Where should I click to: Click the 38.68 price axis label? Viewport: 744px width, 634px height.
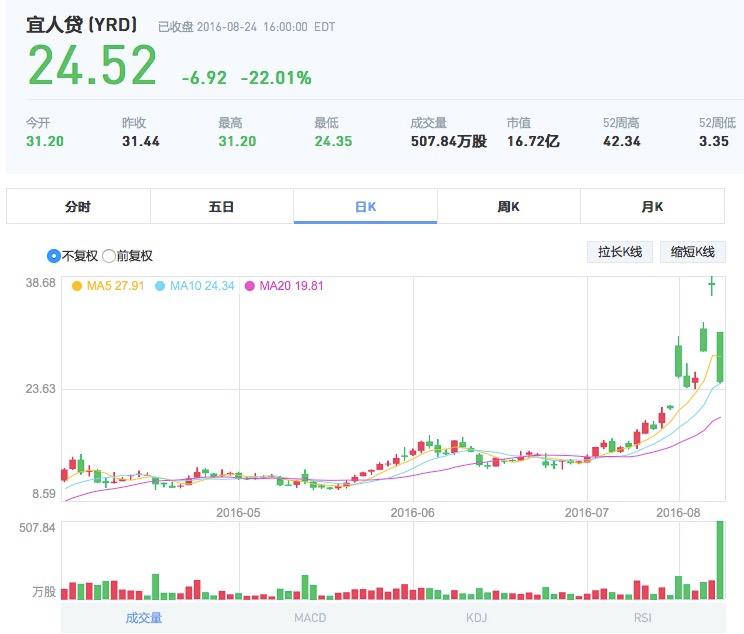(x=40, y=283)
